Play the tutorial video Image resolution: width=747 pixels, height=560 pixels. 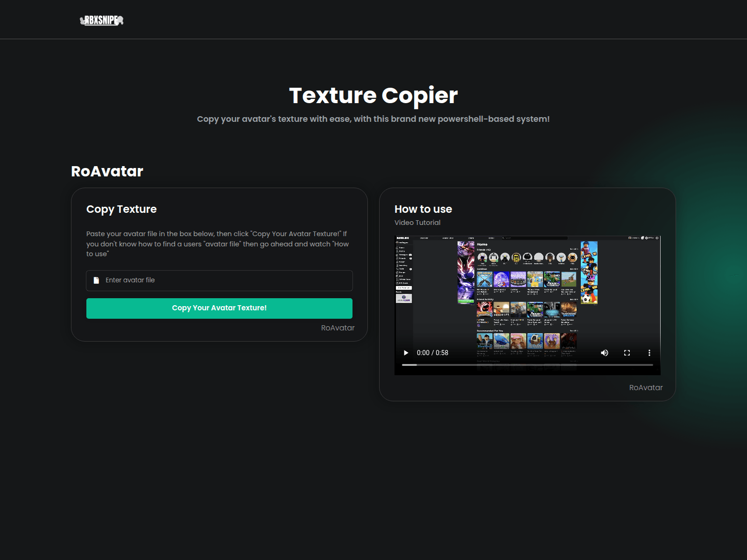(406, 353)
